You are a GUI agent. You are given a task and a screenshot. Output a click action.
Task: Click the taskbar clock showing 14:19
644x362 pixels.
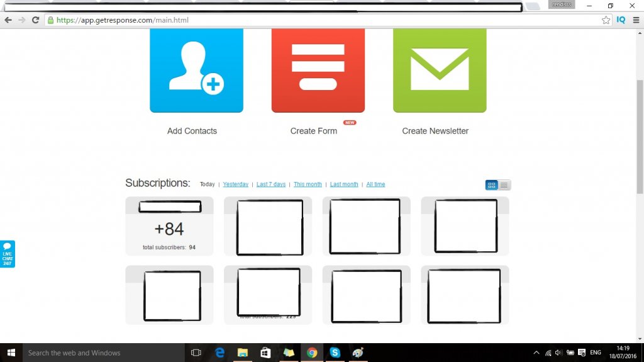(623, 352)
